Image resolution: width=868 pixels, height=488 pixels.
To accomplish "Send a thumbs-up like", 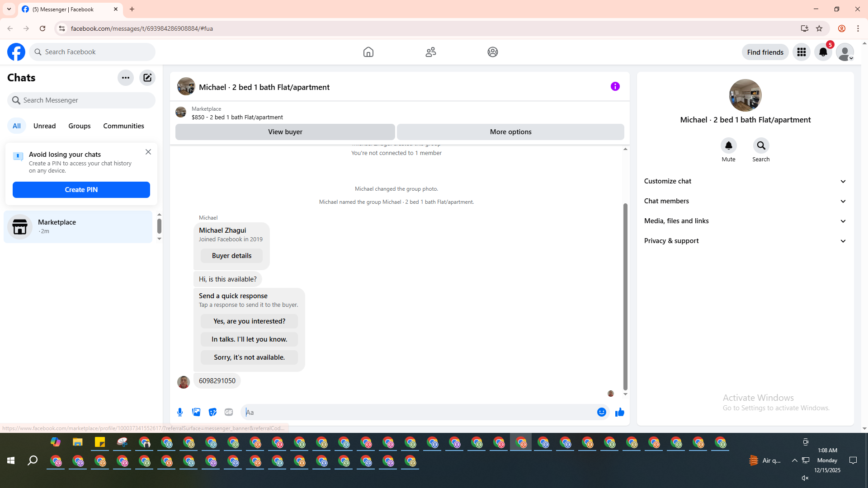I will pyautogui.click(x=619, y=412).
